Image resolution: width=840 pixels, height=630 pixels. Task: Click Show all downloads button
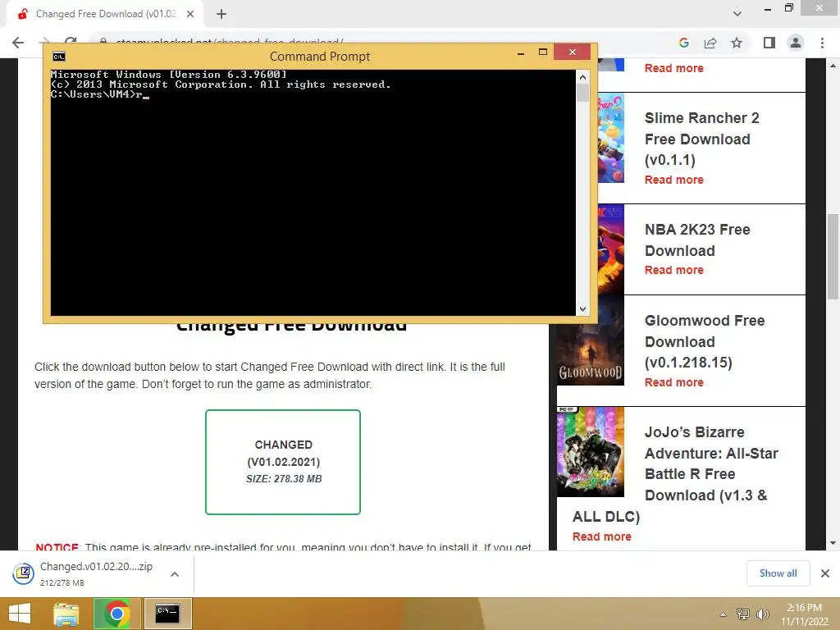(778, 573)
